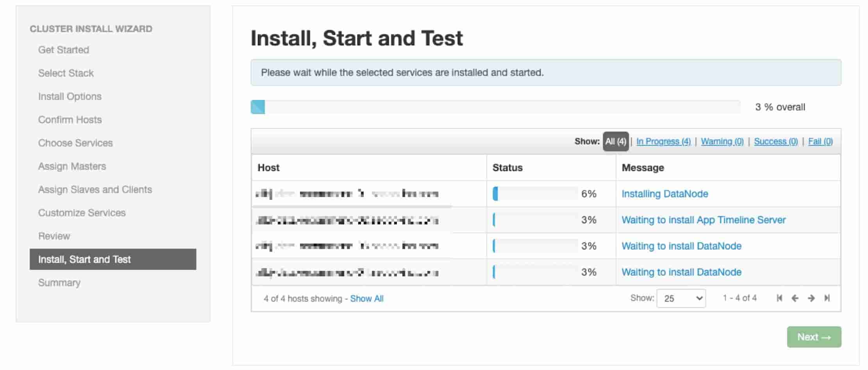Select the Summary wizard step
Screen dimensions: 868x370
pyautogui.click(x=59, y=283)
